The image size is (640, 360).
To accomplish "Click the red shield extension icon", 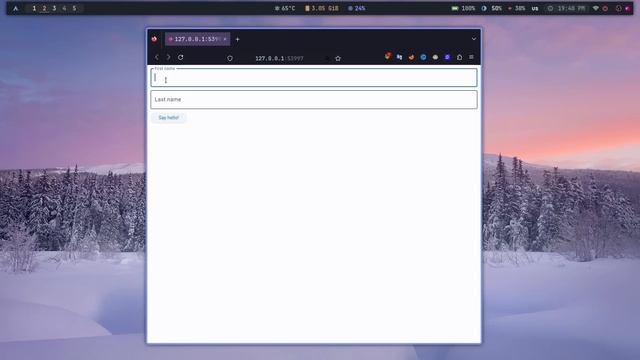I will point(388,56).
